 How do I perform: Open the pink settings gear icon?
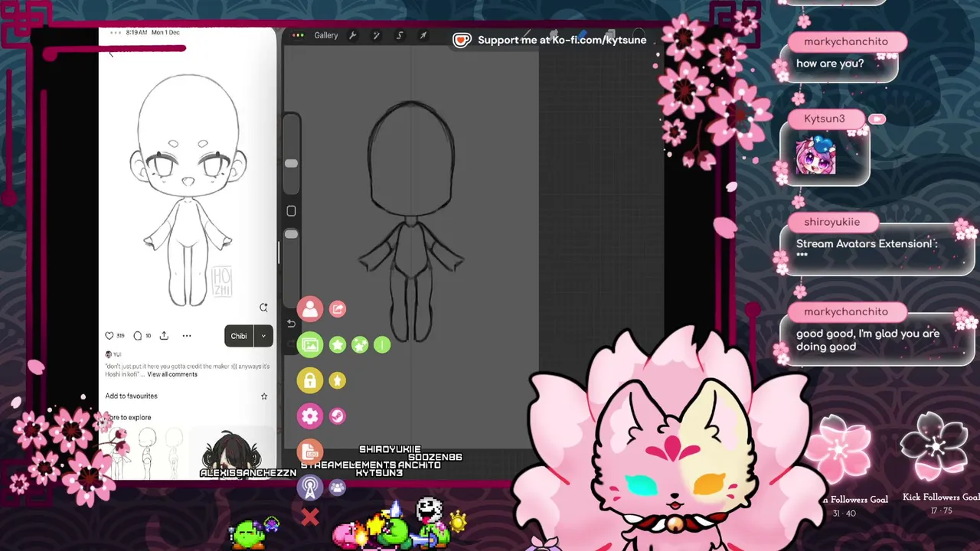tap(310, 416)
